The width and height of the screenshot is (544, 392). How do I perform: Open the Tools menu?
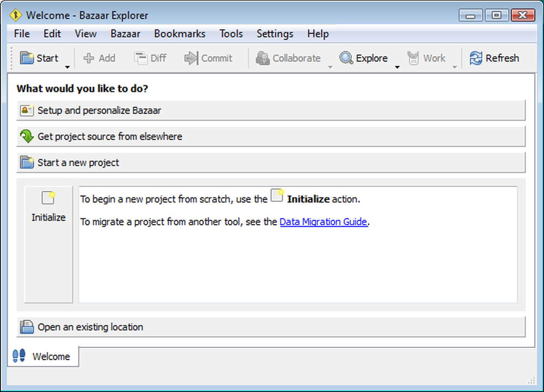pos(231,34)
